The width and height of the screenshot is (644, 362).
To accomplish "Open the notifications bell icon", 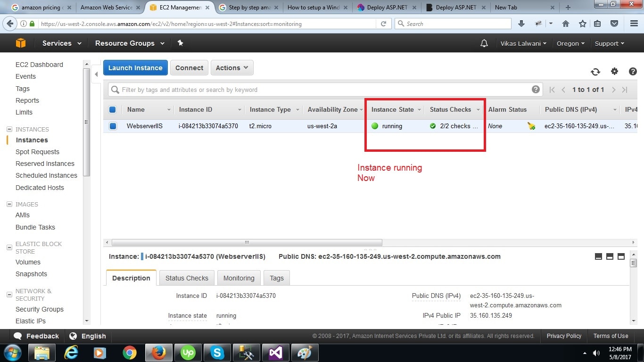I will 484,43.
